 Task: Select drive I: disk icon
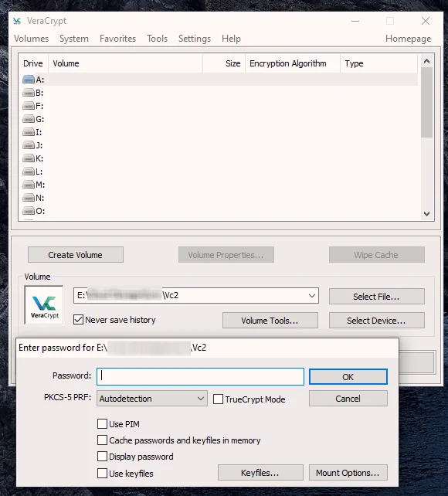click(x=29, y=132)
